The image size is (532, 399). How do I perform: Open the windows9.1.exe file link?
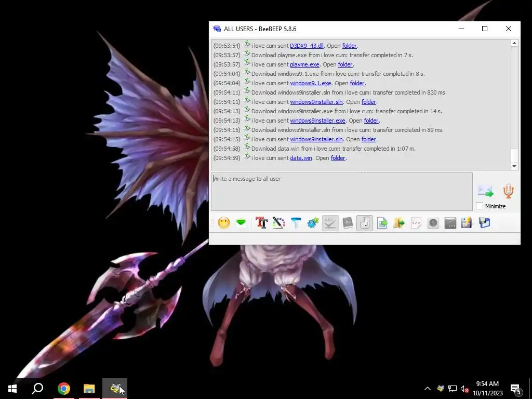pos(311,83)
